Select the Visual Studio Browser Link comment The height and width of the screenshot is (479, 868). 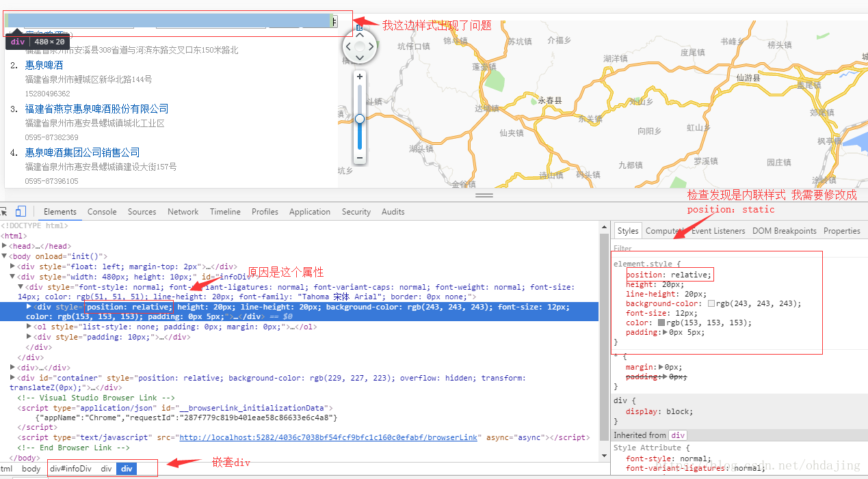click(97, 398)
